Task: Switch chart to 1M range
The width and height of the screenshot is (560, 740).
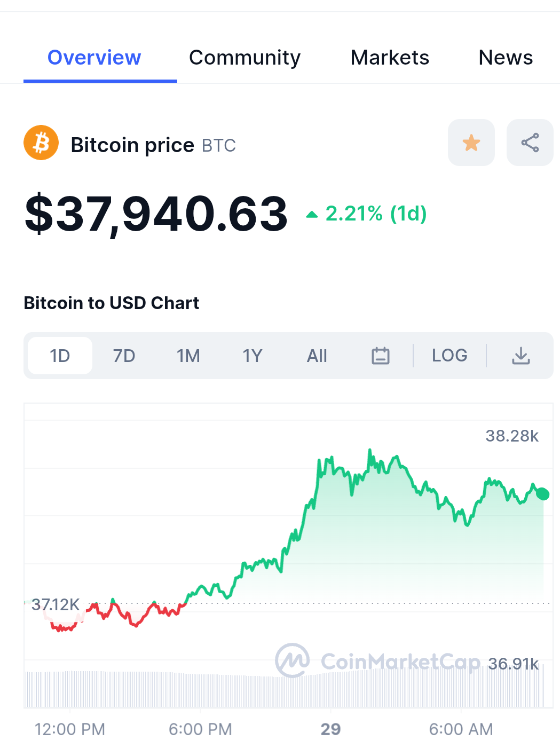Action: click(x=188, y=356)
